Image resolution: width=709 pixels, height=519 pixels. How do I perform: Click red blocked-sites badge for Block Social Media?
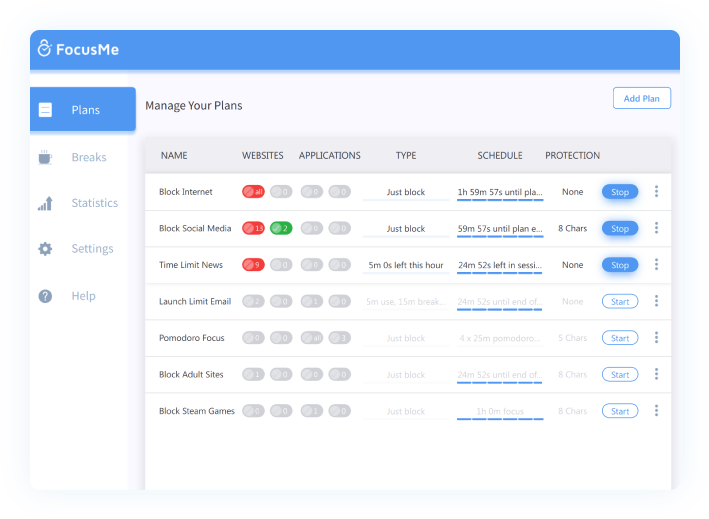tap(253, 228)
